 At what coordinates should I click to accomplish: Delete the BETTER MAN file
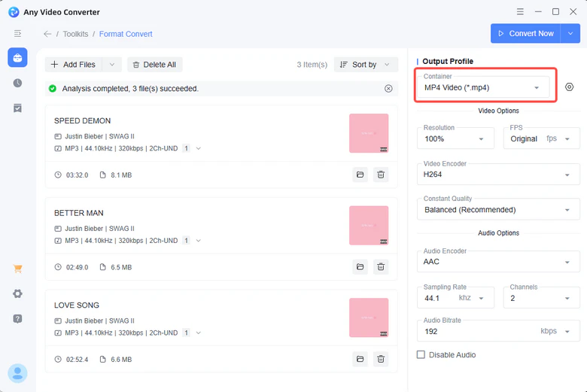[381, 266]
